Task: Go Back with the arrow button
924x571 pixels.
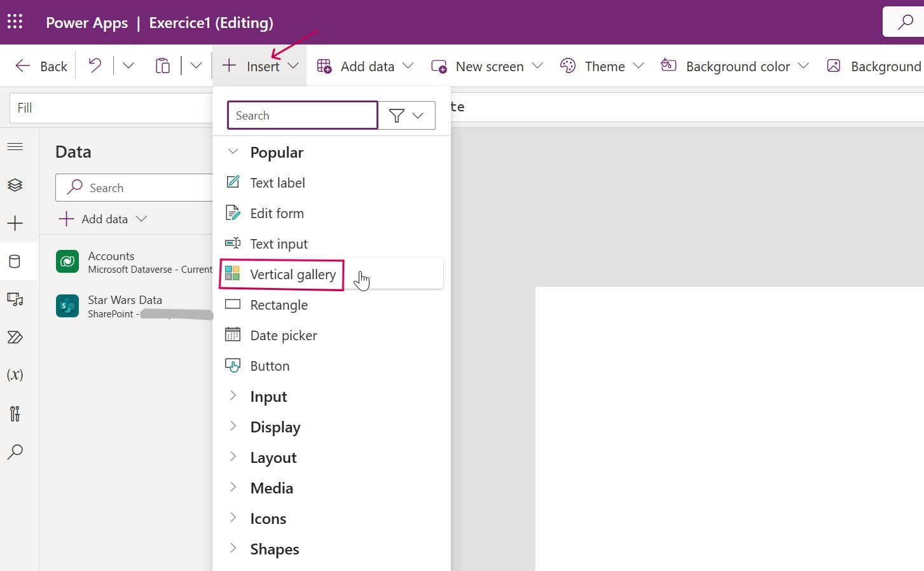Action: click(x=41, y=66)
